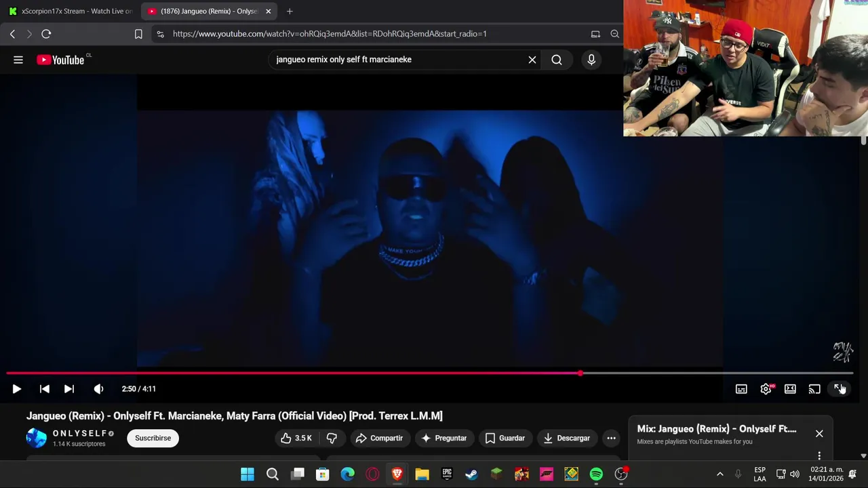Mute the video volume
Viewport: 868px width, 488px height.
98,389
